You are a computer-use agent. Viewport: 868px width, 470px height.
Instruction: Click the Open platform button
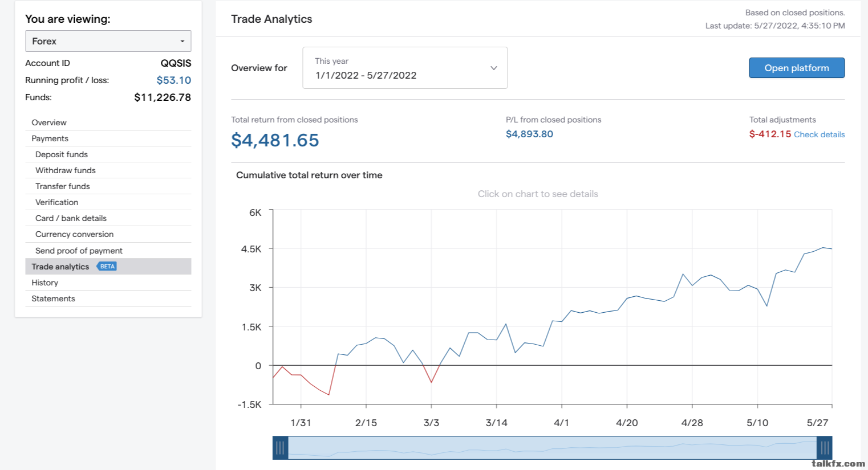[x=797, y=68]
